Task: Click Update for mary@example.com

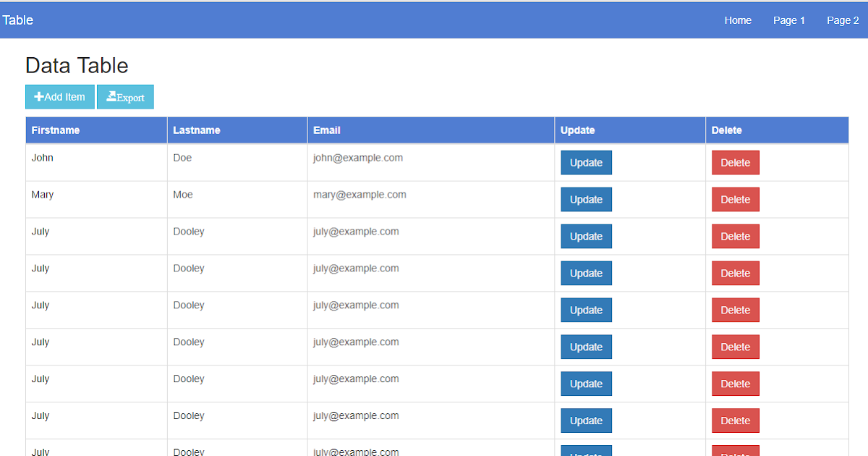Action: [x=586, y=199]
